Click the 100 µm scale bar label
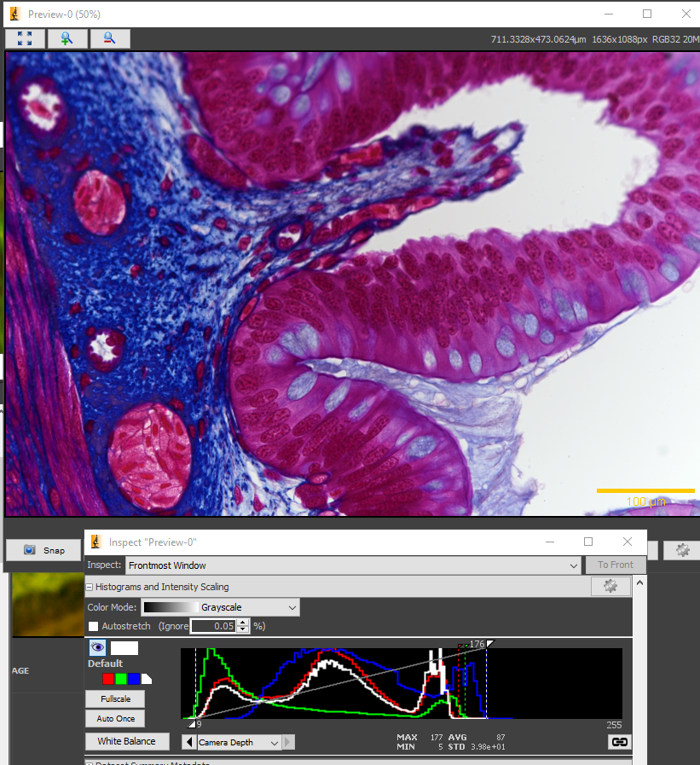The width and height of the screenshot is (700, 765). click(645, 501)
